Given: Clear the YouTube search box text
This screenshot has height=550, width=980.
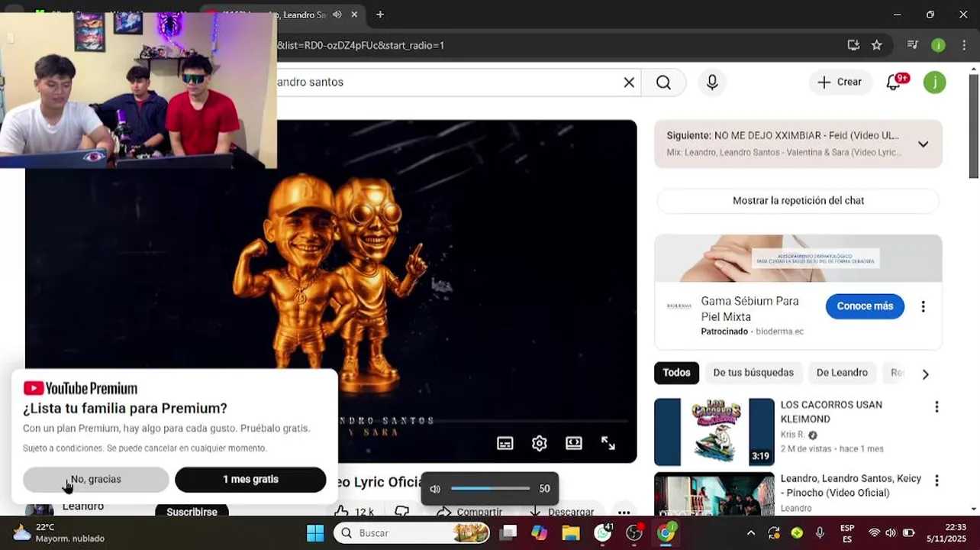Looking at the screenshot, I should pyautogui.click(x=629, y=82).
